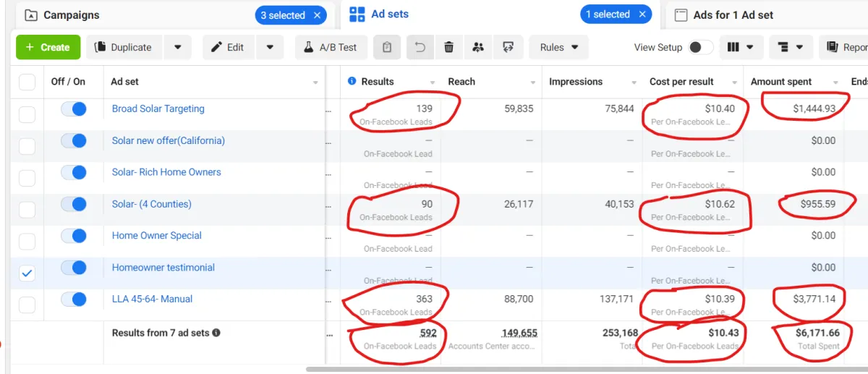Image resolution: width=868 pixels, height=374 pixels.
Task: Turn off the Broad Solar Targeting ad set
Action: click(74, 109)
